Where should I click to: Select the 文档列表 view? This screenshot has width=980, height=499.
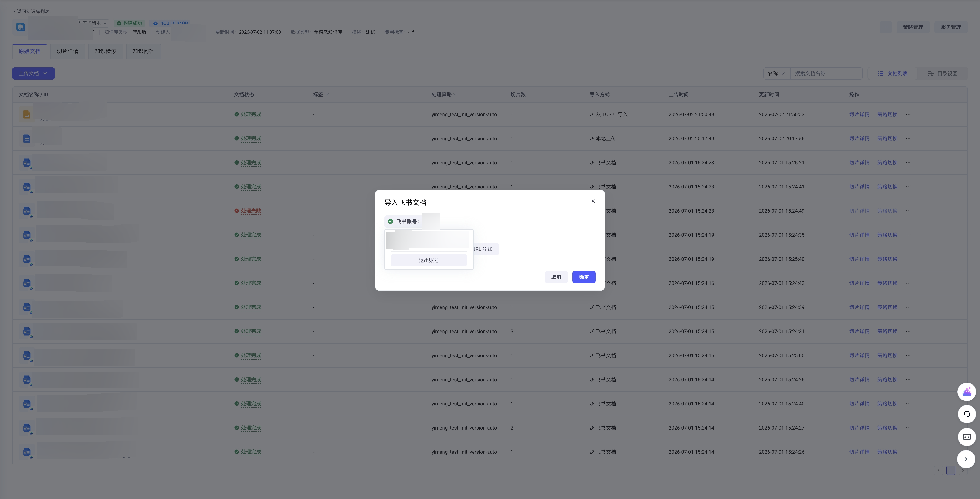pos(893,73)
